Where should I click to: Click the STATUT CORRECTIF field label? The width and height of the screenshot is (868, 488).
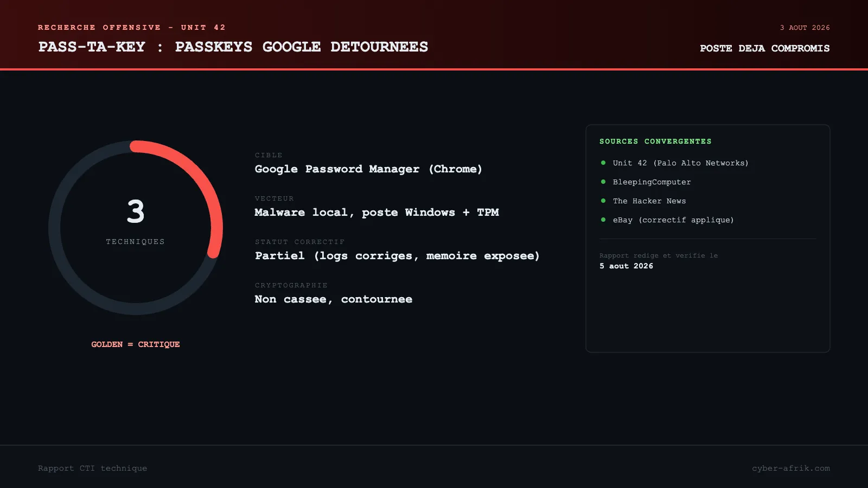pyautogui.click(x=299, y=242)
